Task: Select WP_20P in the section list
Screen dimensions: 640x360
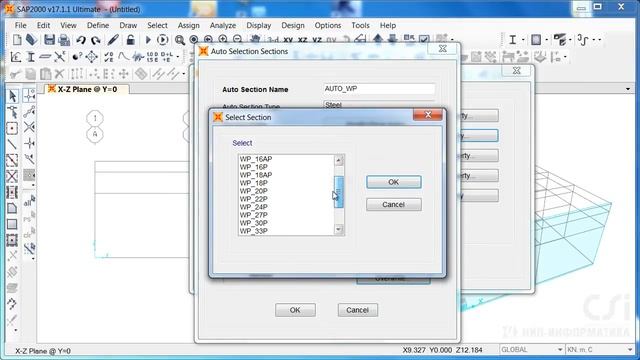Action: 254,191
